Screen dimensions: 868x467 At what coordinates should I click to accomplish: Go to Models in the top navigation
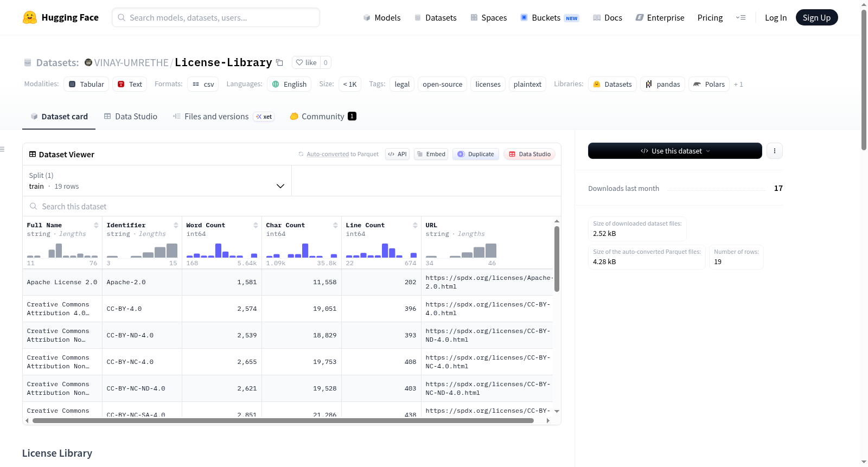[x=382, y=17]
